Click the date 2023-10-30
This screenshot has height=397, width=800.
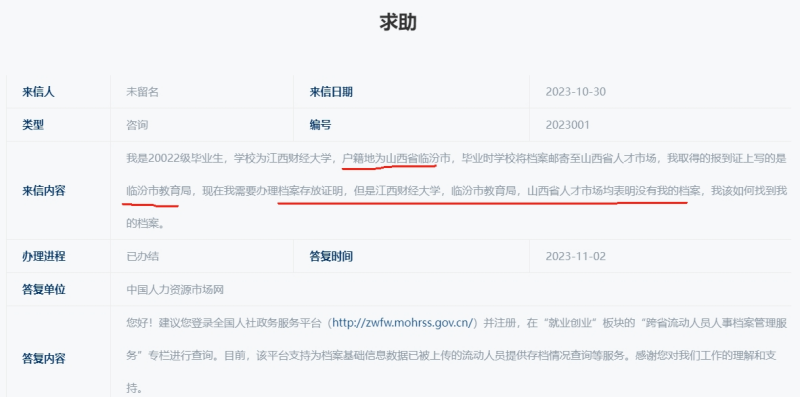[x=576, y=92]
